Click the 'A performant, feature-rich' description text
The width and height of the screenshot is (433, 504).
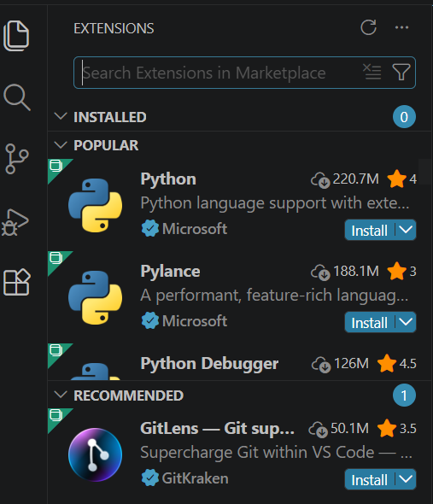point(274,296)
